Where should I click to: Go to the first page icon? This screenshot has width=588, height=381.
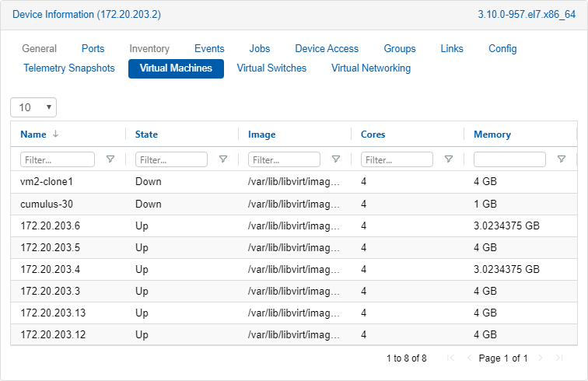[x=450, y=358]
